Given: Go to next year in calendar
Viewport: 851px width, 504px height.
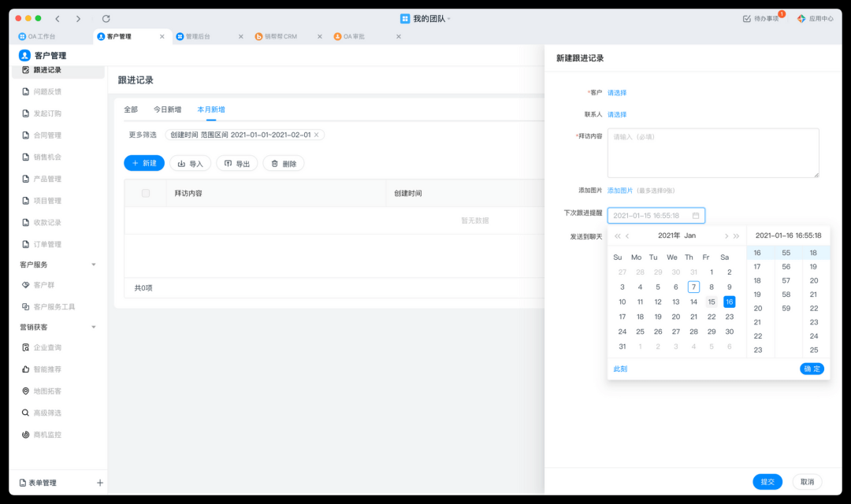Looking at the screenshot, I should [x=737, y=236].
